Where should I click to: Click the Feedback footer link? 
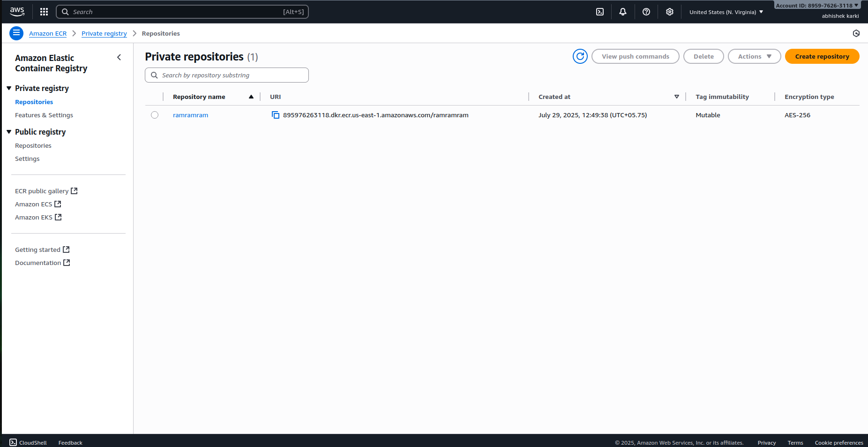[70, 442]
